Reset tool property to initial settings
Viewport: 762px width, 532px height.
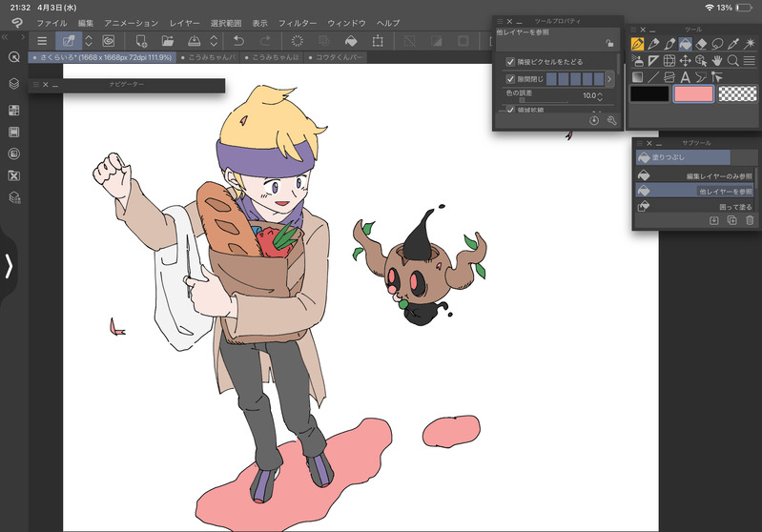(594, 120)
